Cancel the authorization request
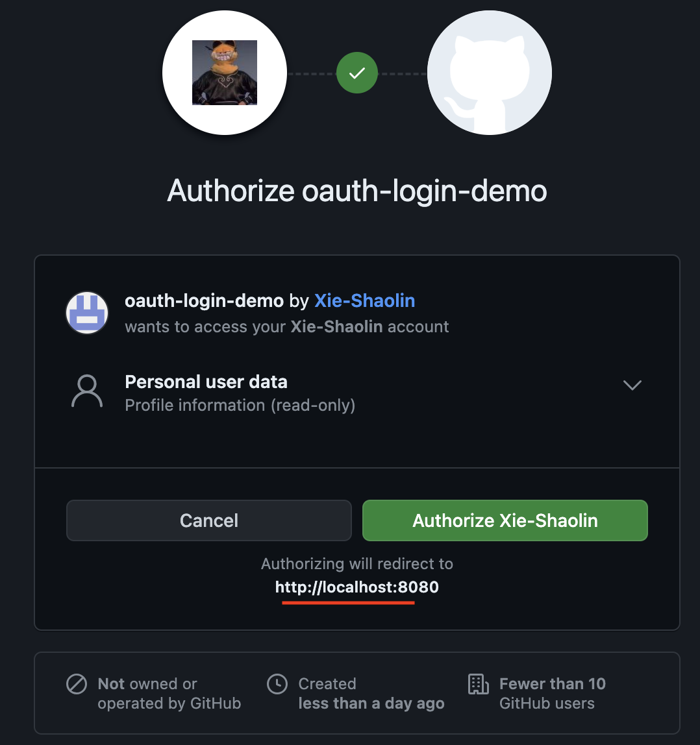 click(208, 520)
